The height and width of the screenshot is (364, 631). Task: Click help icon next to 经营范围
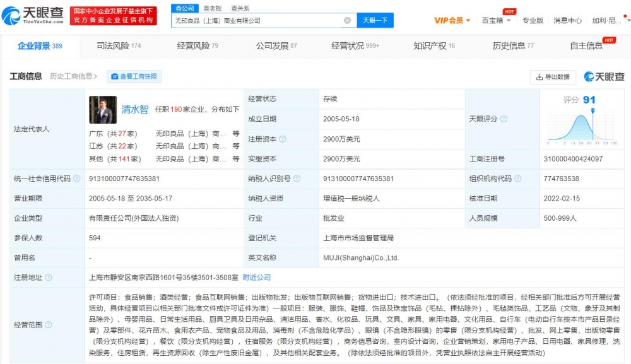click(x=49, y=325)
